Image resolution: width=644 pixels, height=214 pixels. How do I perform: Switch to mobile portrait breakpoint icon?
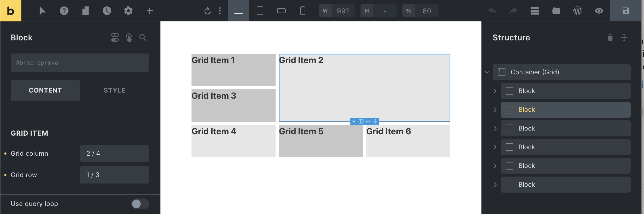pos(302,11)
